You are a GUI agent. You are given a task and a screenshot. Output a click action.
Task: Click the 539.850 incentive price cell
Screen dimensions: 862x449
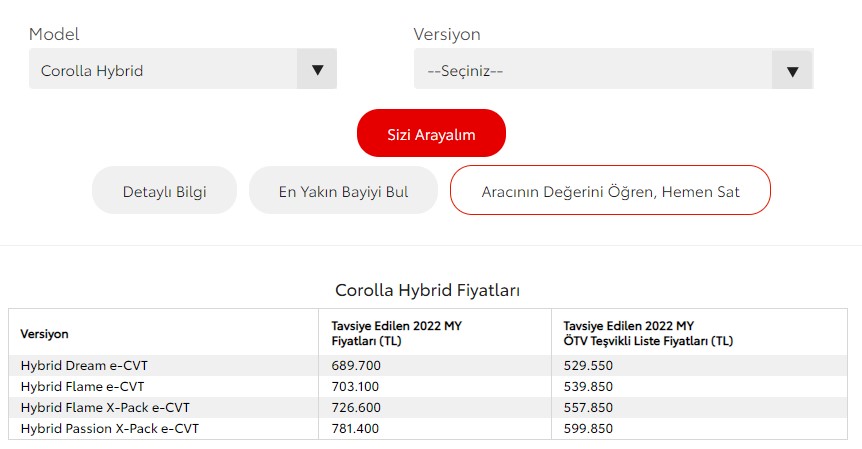coord(588,386)
